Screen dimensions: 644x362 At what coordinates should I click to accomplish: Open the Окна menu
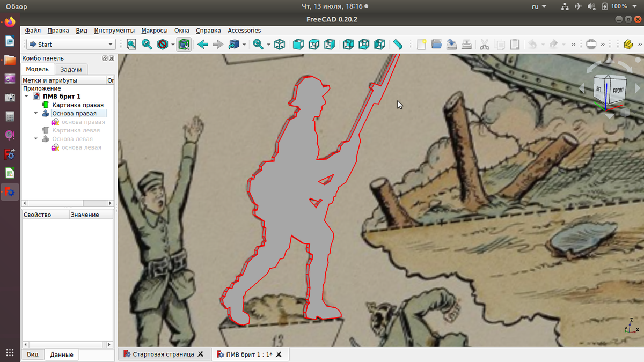182,31
